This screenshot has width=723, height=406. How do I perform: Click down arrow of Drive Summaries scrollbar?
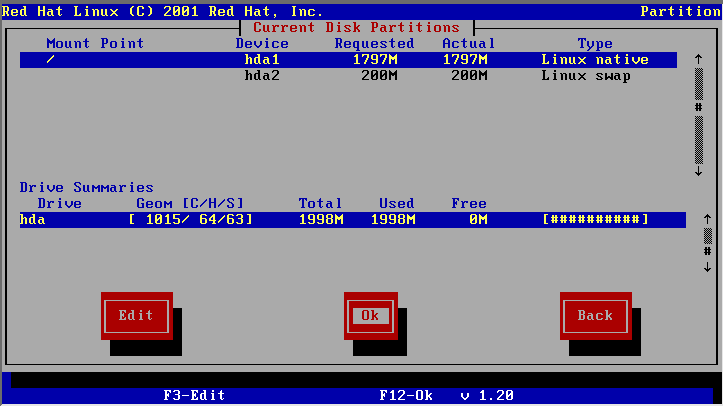[x=707, y=267]
